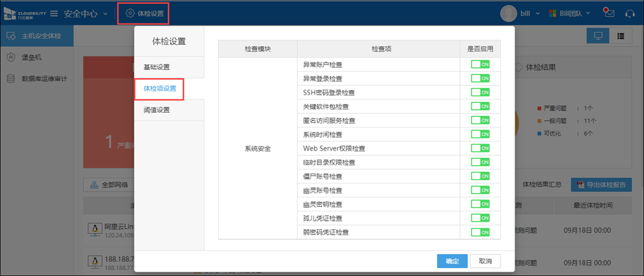Click the 是否启用 column header
644x276 pixels.
point(480,48)
